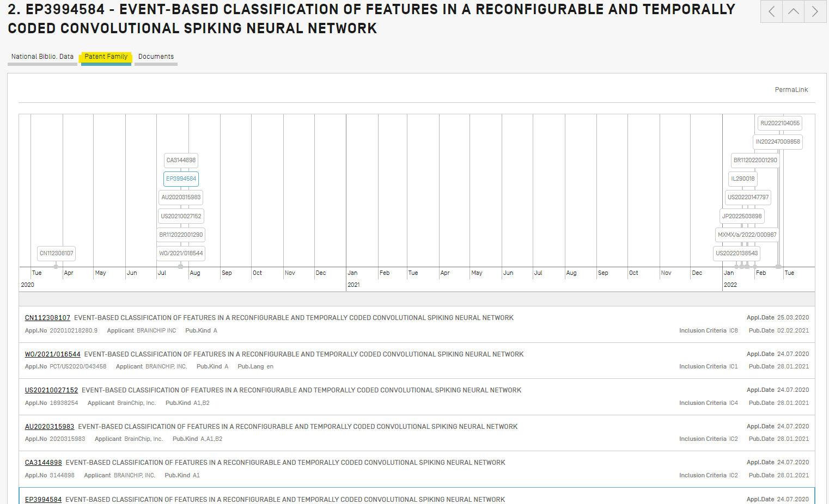Click Appl.No 202010218280.9 text

(x=61, y=330)
